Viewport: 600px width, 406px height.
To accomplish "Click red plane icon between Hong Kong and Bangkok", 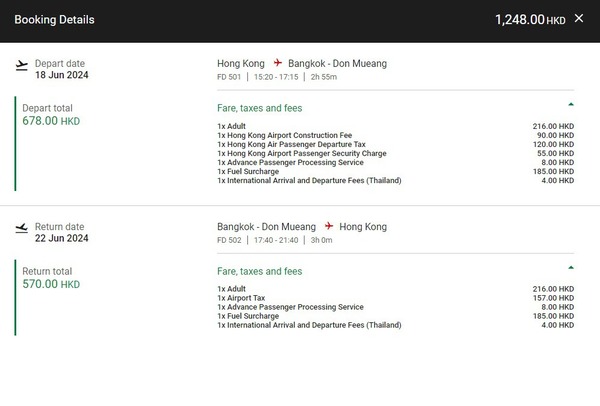I will (x=278, y=63).
